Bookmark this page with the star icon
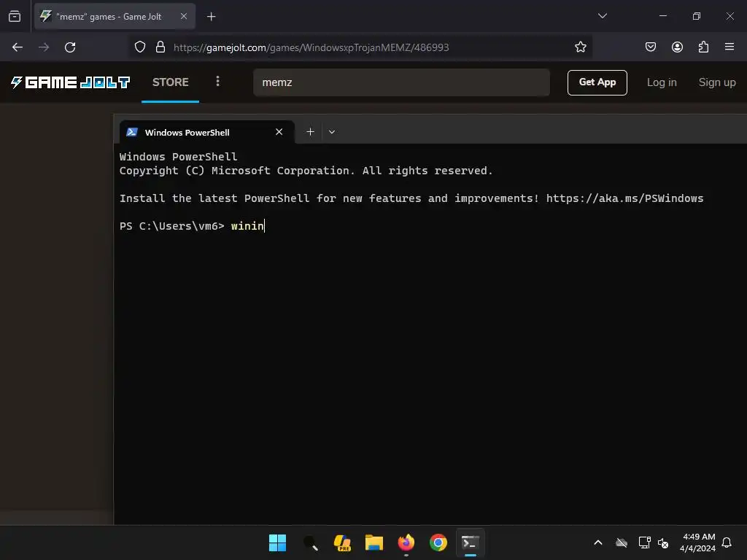Viewport: 747px width, 560px height. pyautogui.click(x=580, y=47)
